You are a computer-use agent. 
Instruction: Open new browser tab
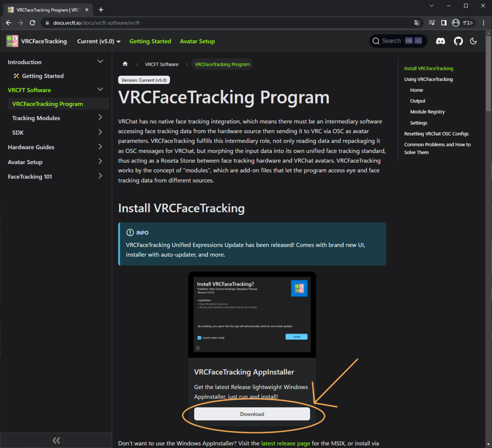(101, 9)
